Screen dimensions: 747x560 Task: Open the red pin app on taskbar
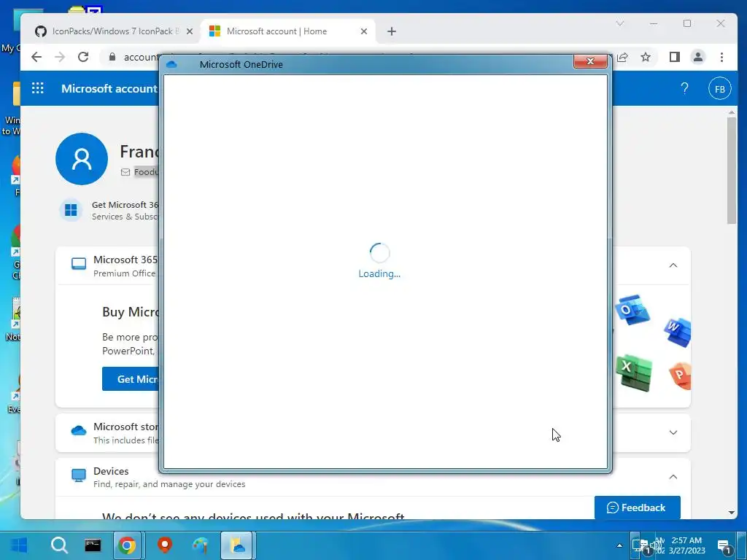(x=165, y=545)
